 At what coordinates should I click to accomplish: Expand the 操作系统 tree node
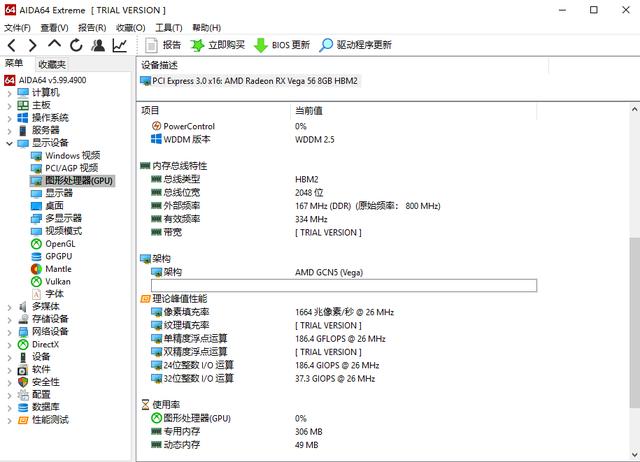point(9,119)
